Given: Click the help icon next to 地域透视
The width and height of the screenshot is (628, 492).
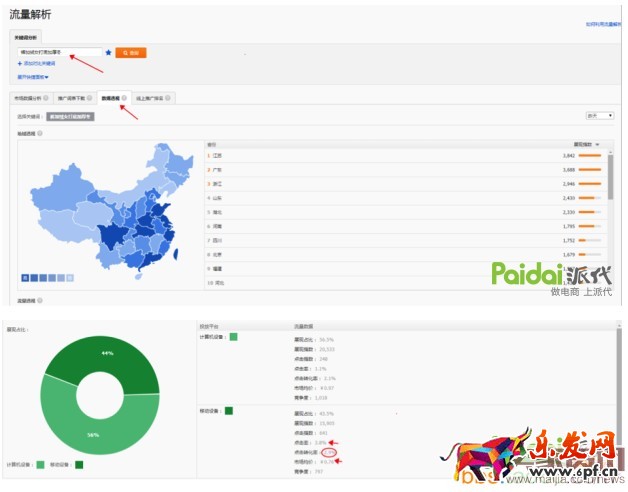Looking at the screenshot, I should [x=40, y=133].
